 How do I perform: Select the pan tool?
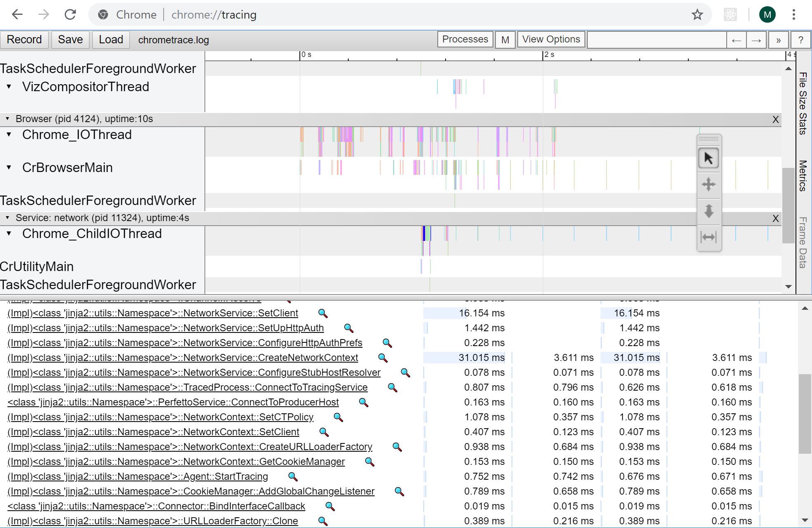pyautogui.click(x=709, y=184)
